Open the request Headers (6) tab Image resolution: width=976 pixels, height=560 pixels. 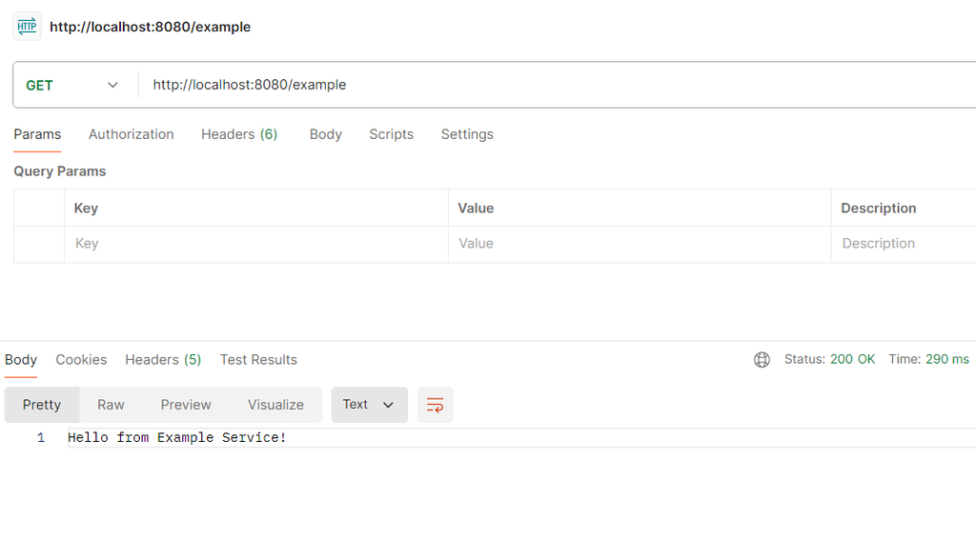239,134
